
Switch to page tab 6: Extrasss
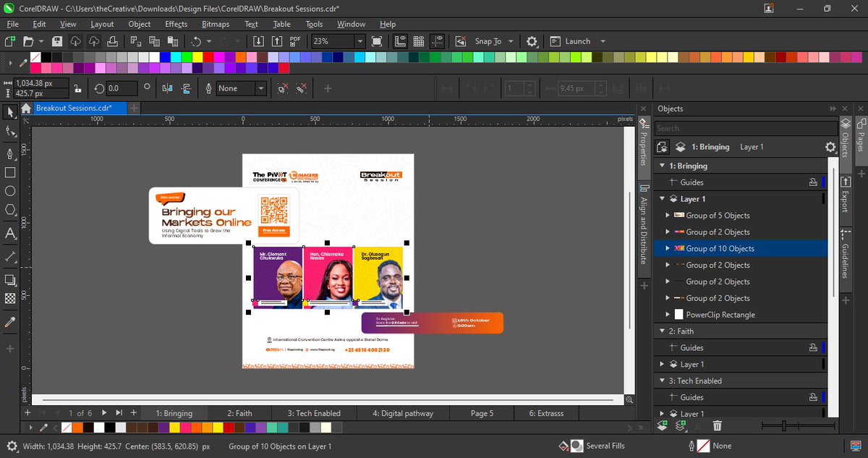[x=546, y=413]
